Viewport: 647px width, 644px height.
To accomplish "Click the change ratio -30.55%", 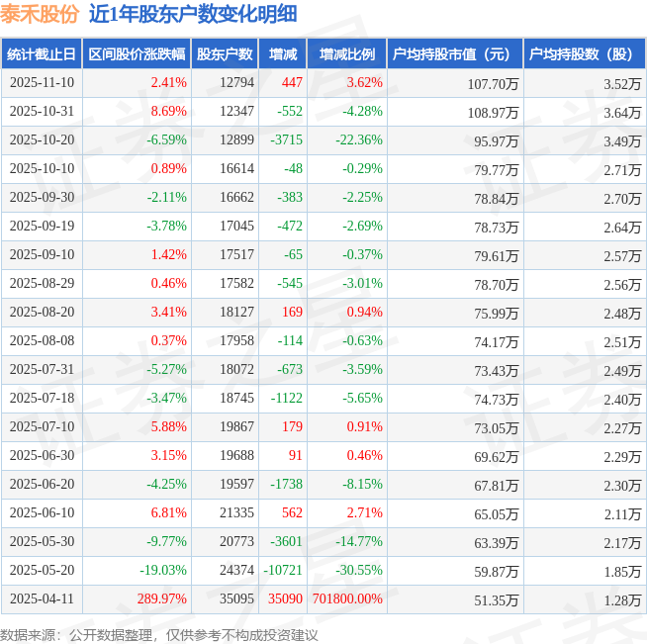I will pos(359,570).
